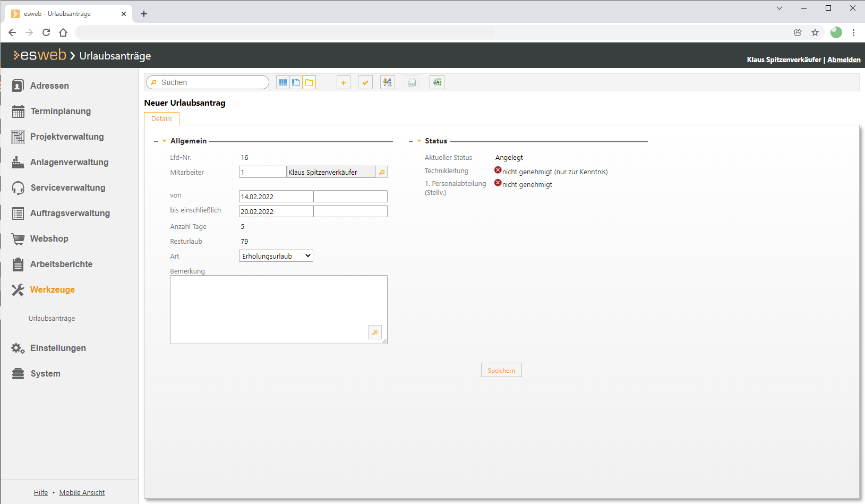The width and height of the screenshot is (865, 504).
Task: Click into the Suchen search box
Action: coord(212,82)
